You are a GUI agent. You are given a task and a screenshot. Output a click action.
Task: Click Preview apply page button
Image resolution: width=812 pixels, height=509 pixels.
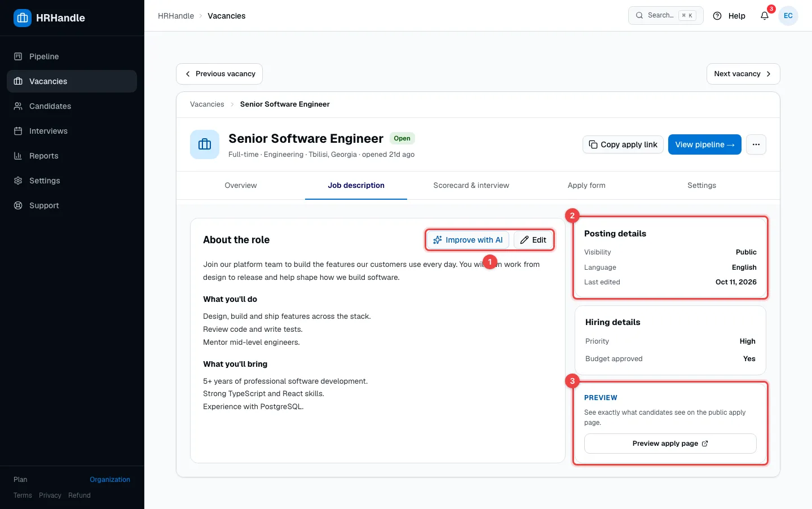[x=670, y=444]
